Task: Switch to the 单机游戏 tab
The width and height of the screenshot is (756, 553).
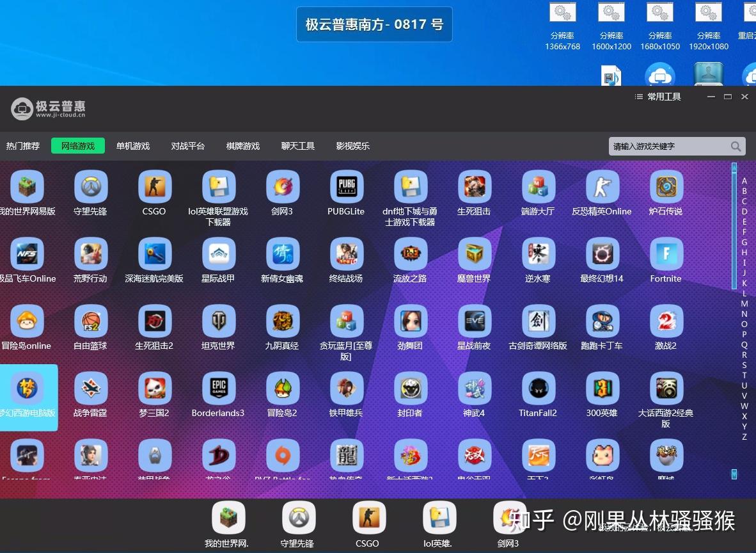Action: [x=133, y=146]
